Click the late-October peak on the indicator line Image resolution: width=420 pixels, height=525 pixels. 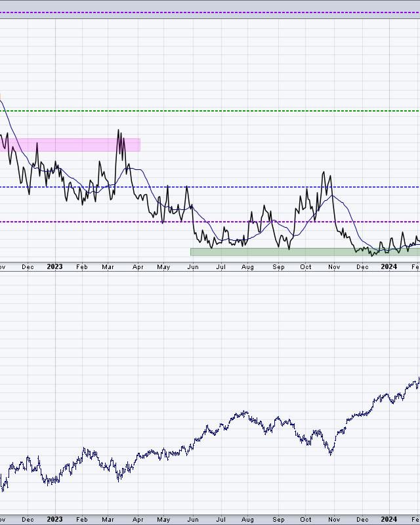[324, 173]
